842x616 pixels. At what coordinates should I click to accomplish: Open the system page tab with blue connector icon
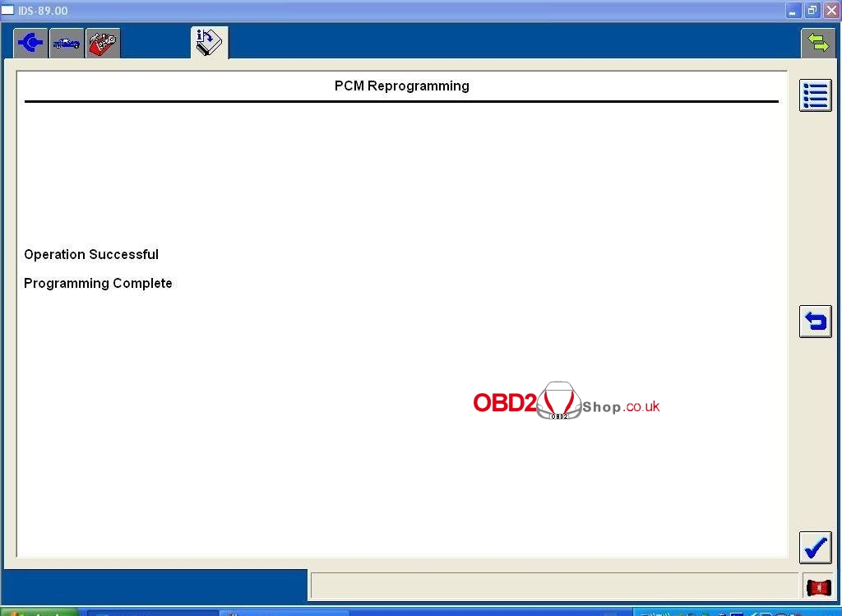click(x=30, y=43)
